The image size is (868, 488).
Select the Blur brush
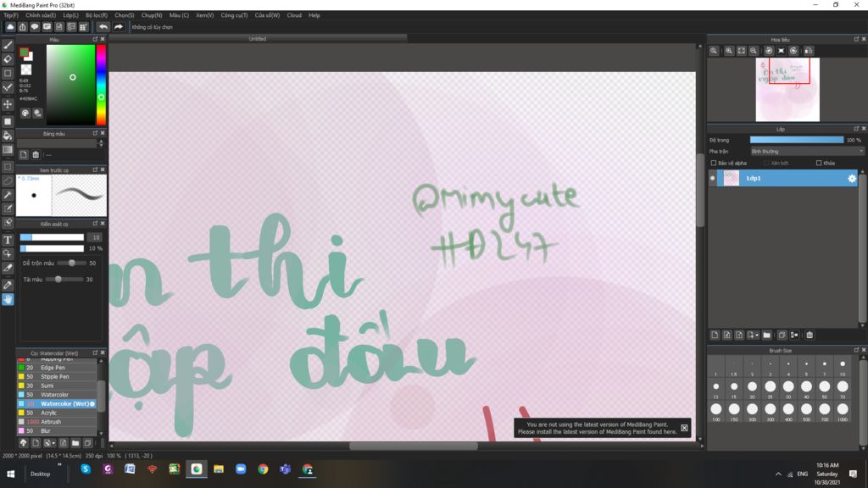tap(57, 430)
